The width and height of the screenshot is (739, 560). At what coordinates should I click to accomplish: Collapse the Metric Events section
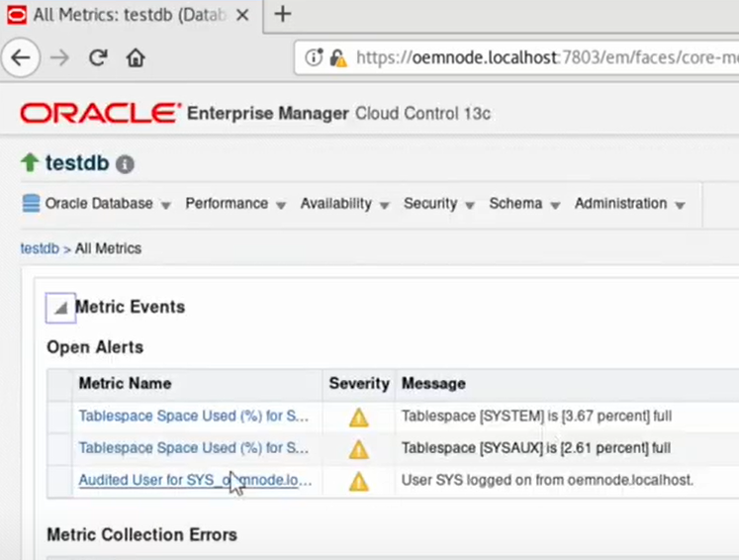60,308
